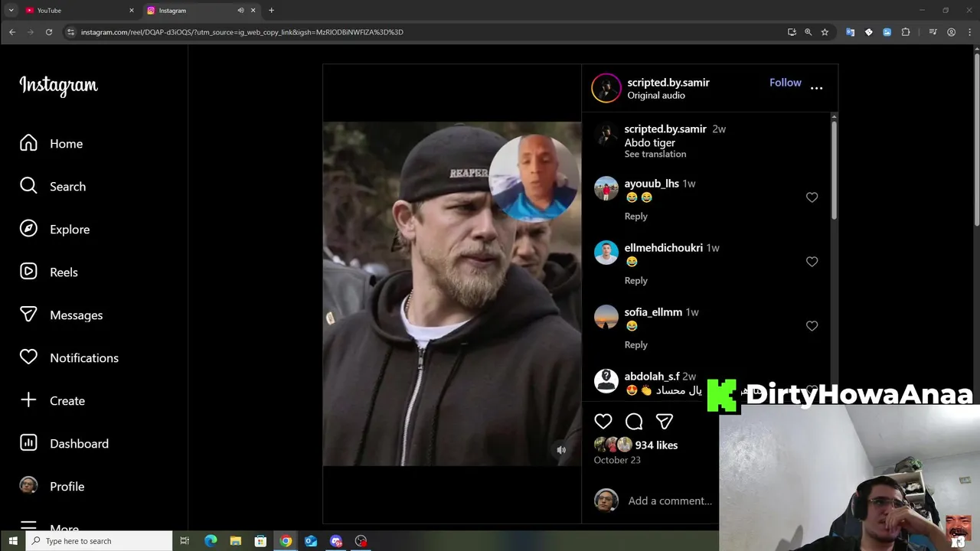Image resolution: width=980 pixels, height=551 pixels.
Task: Open abdolah_s.f profile name
Action: tap(652, 377)
